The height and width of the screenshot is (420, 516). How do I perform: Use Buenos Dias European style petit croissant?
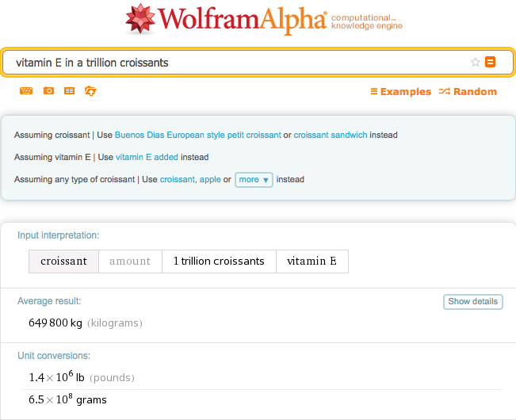(x=198, y=135)
